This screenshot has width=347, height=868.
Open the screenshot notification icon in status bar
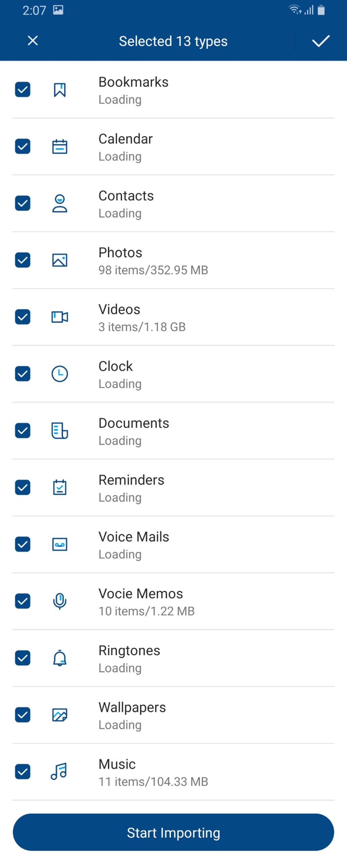58,10
